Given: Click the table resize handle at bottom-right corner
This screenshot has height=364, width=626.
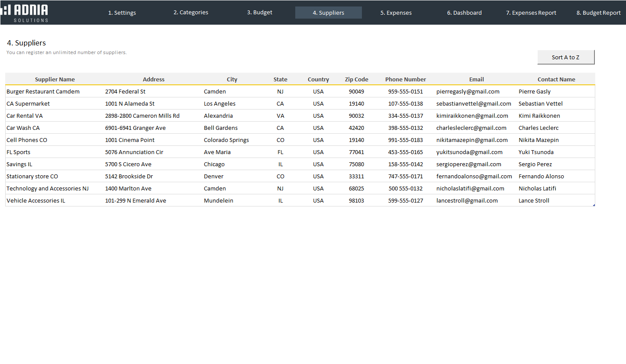Looking at the screenshot, I should point(594,205).
